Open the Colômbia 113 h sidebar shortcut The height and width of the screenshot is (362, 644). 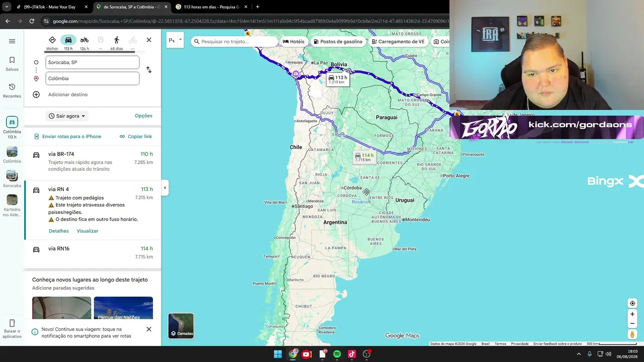12,128
